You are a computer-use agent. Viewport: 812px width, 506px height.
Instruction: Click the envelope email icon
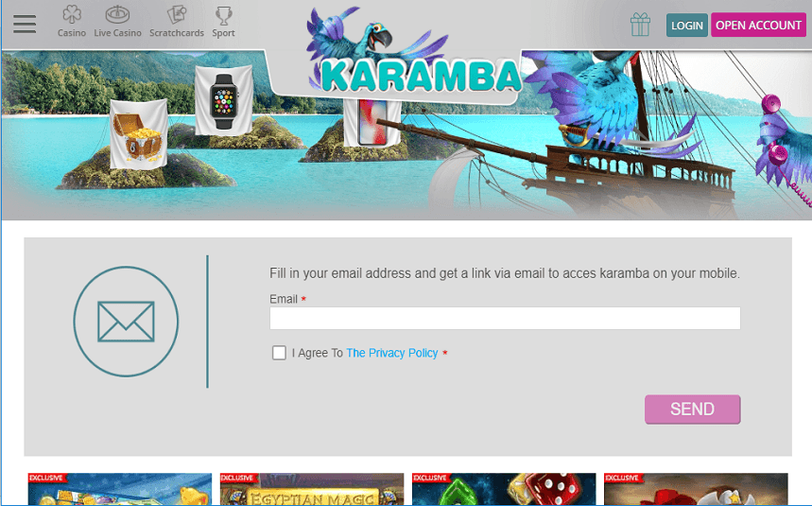pos(126,322)
